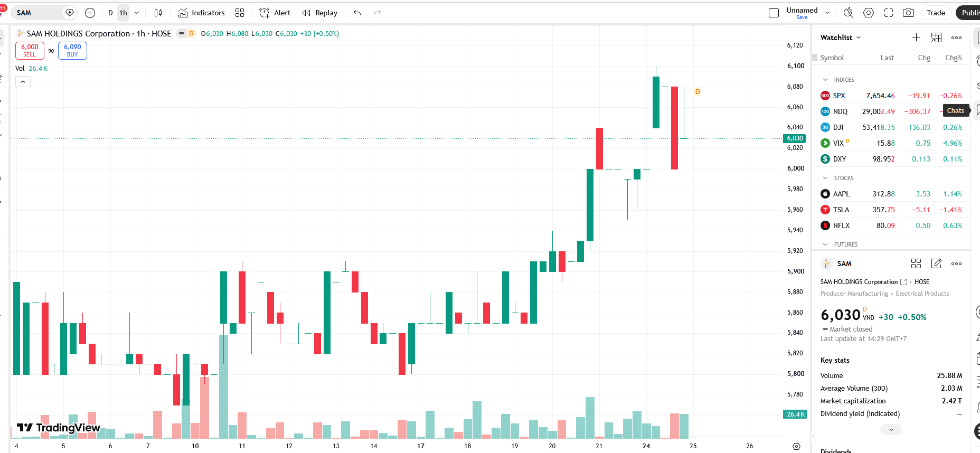
Task: Open chart scale settings gear at bottom
Action: pyautogui.click(x=797, y=446)
